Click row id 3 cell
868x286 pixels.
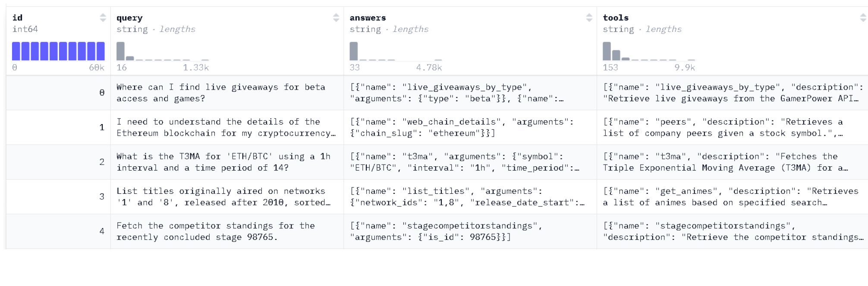58,197
